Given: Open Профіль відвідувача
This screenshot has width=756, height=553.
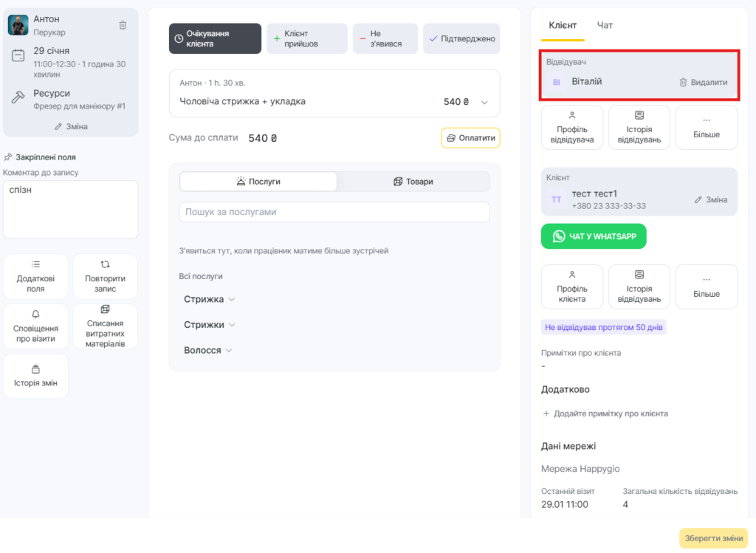Looking at the screenshot, I should [572, 128].
